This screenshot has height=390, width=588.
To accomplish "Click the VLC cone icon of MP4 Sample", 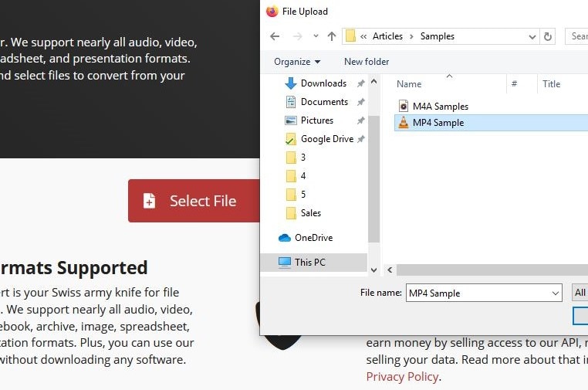I will pyautogui.click(x=403, y=123).
